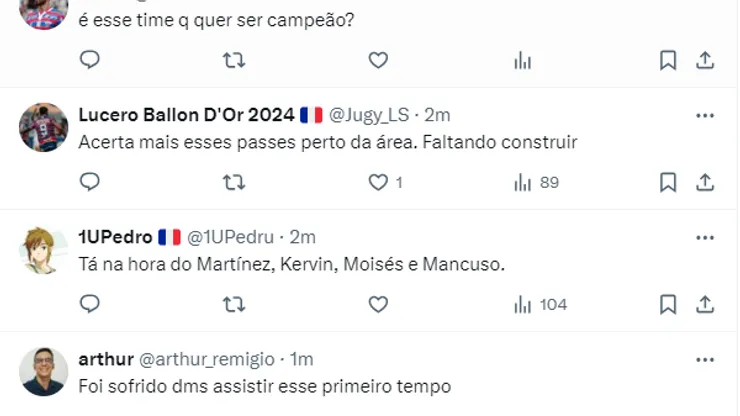Image resolution: width=740 pixels, height=416 pixels.
Task: Reply to Lucero Ballon D'Or tweet
Action: pos(90,182)
